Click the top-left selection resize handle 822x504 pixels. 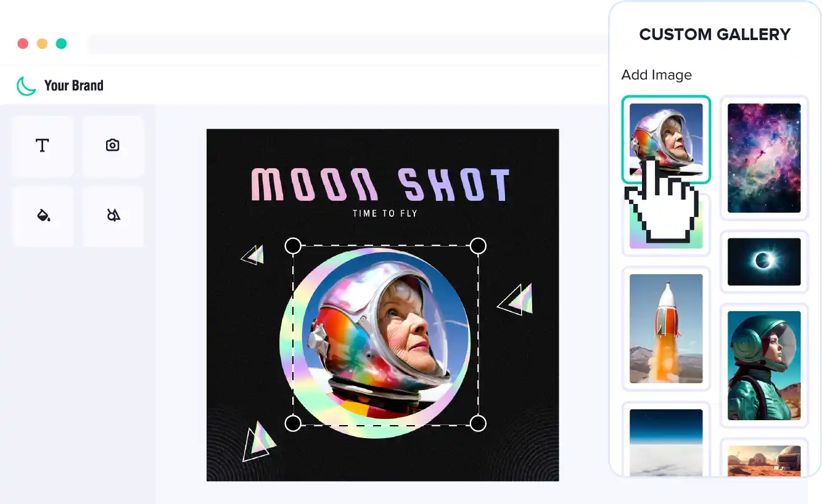click(x=293, y=246)
